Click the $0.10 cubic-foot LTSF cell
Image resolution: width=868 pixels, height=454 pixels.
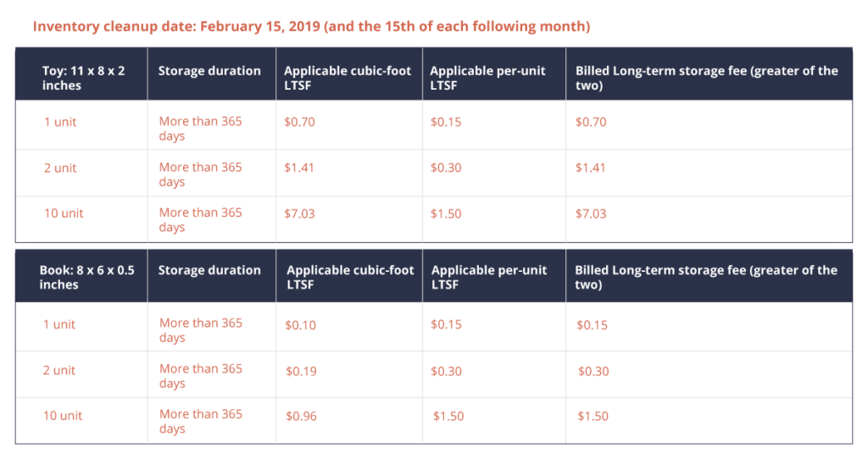(300, 324)
